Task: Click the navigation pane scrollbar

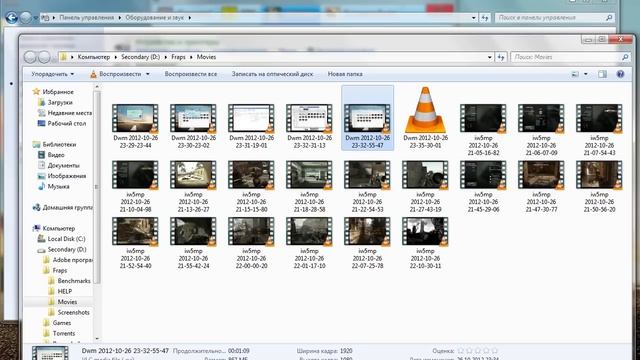Action: pos(97,187)
